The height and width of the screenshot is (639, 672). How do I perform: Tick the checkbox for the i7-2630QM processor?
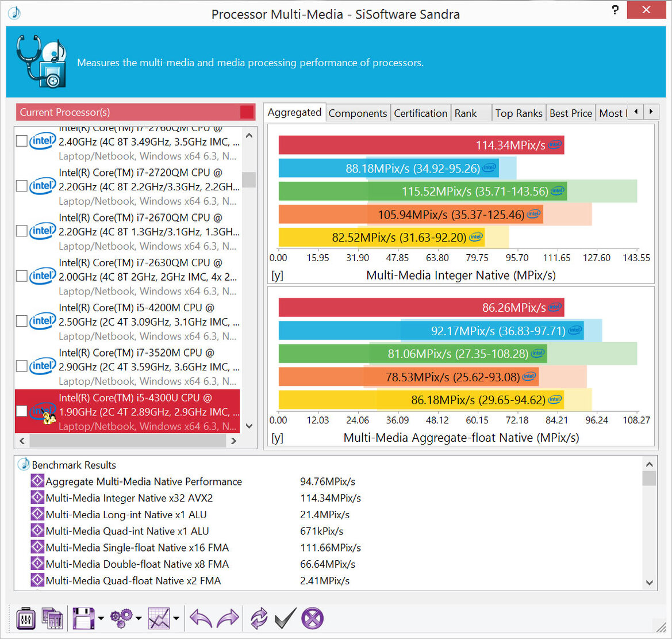tap(21, 276)
